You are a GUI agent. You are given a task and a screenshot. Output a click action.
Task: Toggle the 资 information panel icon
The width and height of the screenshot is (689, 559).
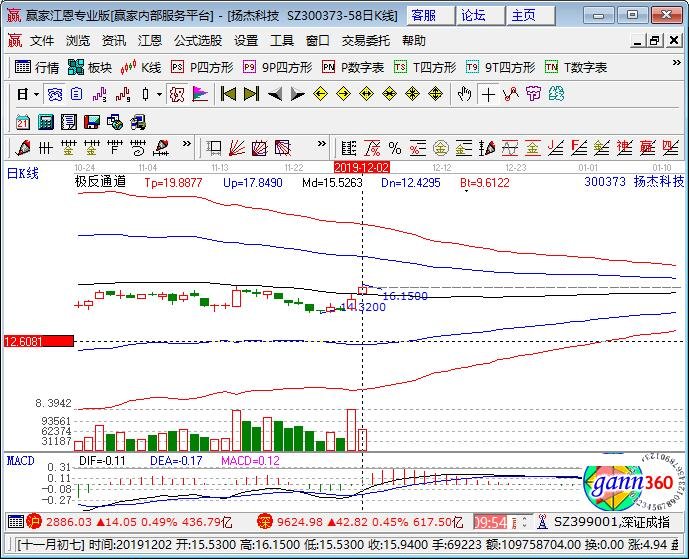point(54,94)
